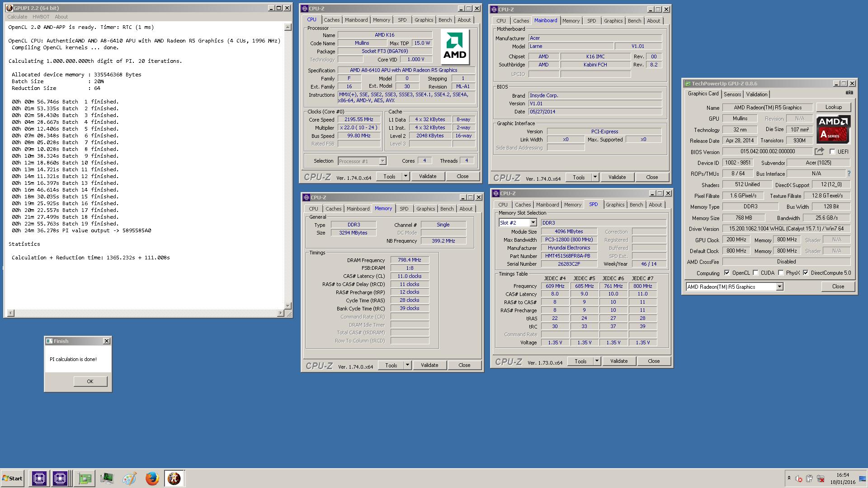
Task: Open the HWBOT menu in GPUPI
Action: [41, 17]
